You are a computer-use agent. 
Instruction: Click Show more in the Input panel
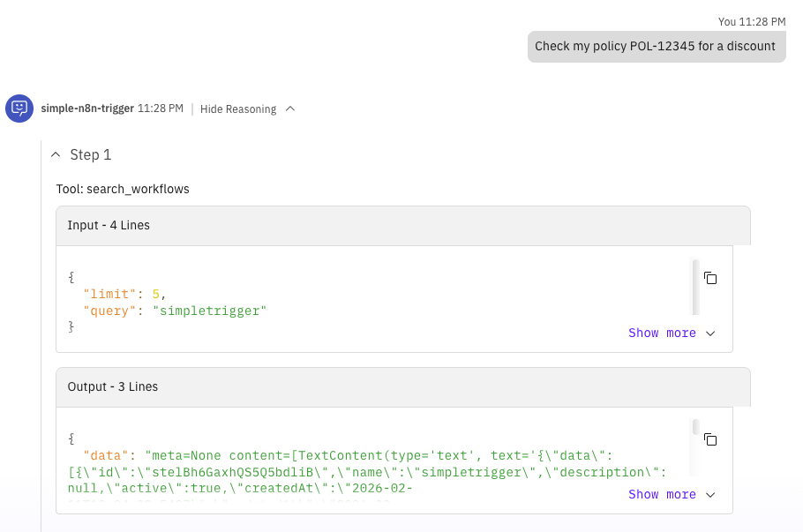[662, 333]
